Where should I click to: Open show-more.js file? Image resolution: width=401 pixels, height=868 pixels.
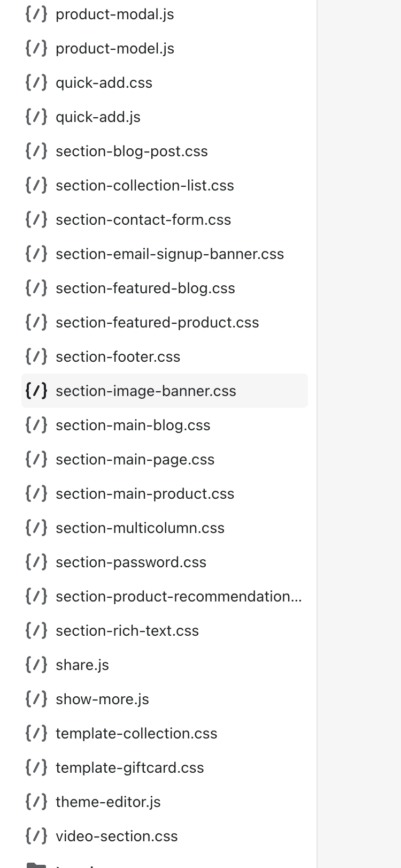click(x=102, y=699)
